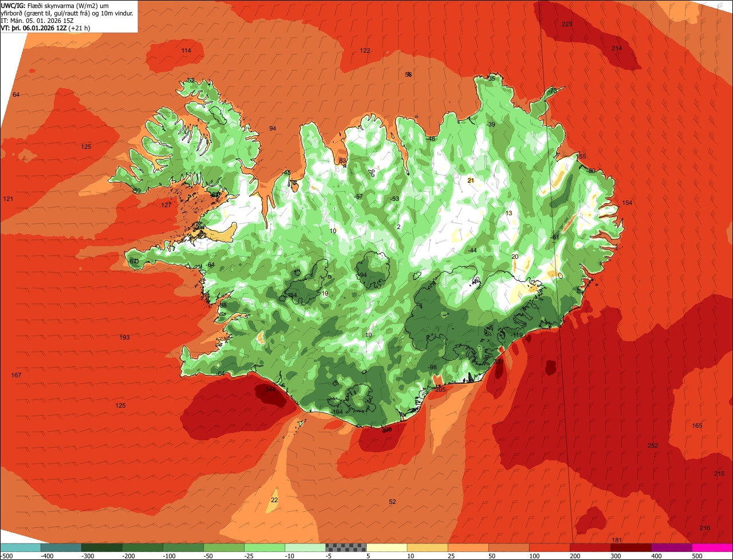Click the pale green swatch between -10 and -5
This screenshot has width=733, height=560.
[x=305, y=548]
